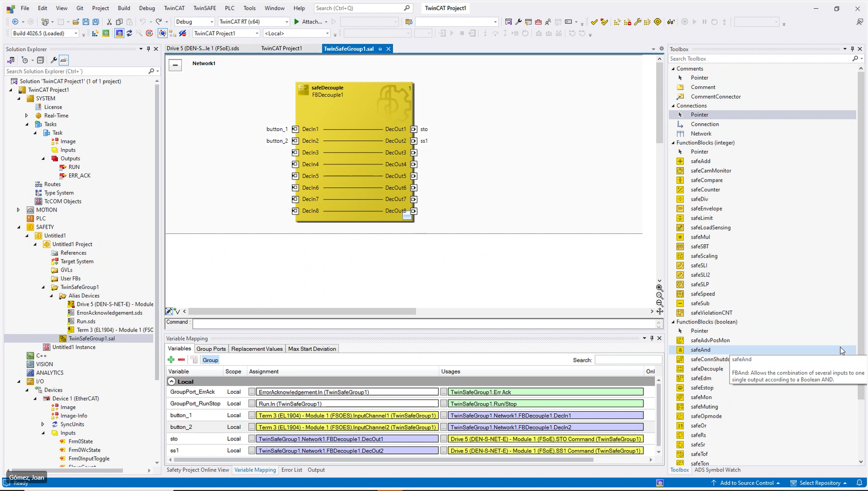Screen dimensions: 868x491
Task: Click the Activate Configuration icon
Action: tap(105, 33)
